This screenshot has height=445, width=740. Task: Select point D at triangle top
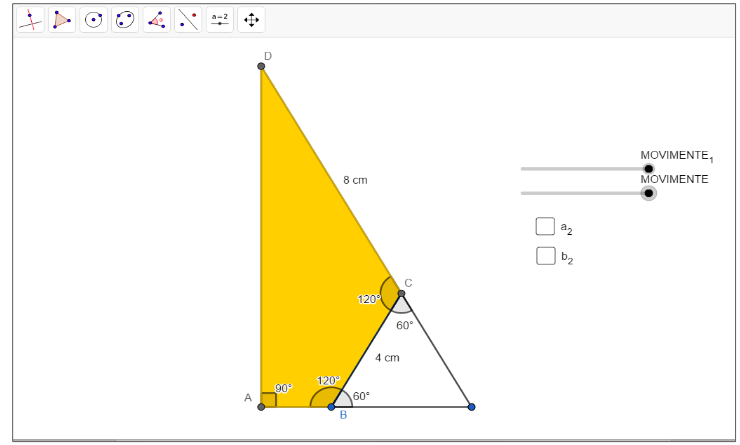(x=261, y=66)
